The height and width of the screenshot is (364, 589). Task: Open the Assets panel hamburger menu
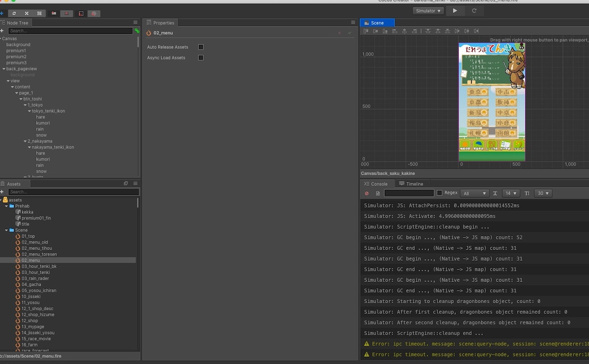point(136,183)
